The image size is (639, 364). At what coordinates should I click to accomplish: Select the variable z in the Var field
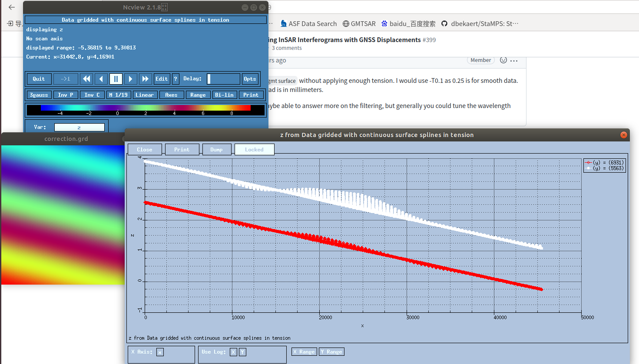click(79, 127)
